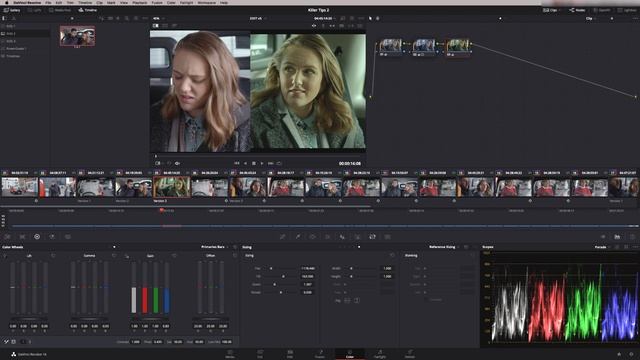
Task: Toggle the OpenFX panel
Action: 602,10
